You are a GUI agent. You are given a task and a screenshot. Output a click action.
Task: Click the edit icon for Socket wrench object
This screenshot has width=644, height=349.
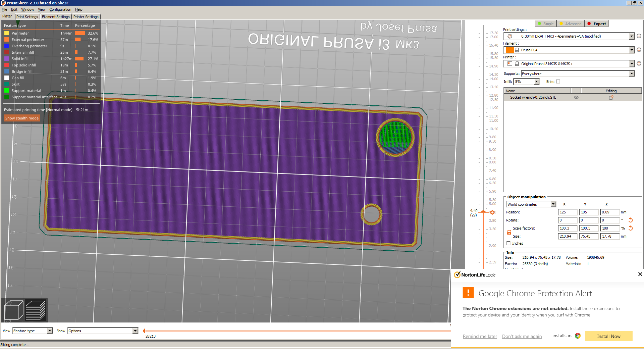coord(611,97)
